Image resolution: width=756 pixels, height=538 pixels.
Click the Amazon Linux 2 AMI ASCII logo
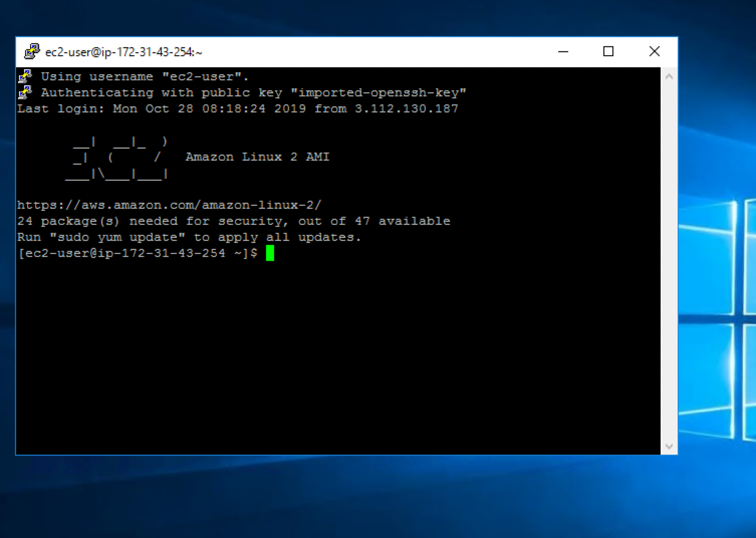115,157
